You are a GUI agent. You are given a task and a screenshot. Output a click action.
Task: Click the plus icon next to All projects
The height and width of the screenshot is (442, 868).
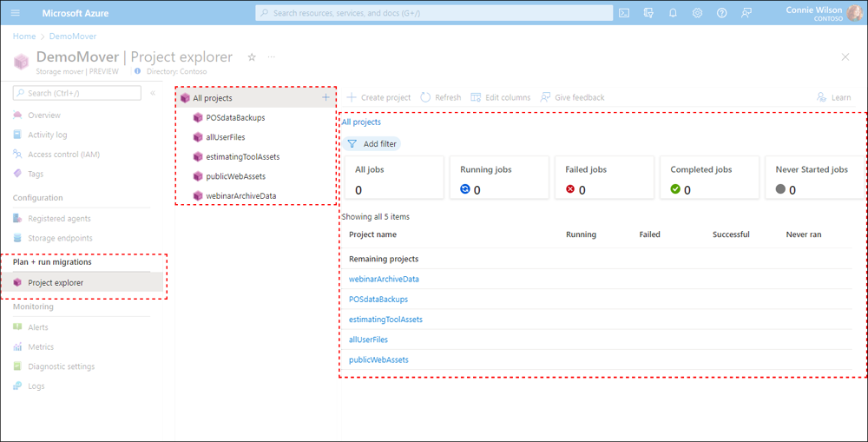point(325,97)
